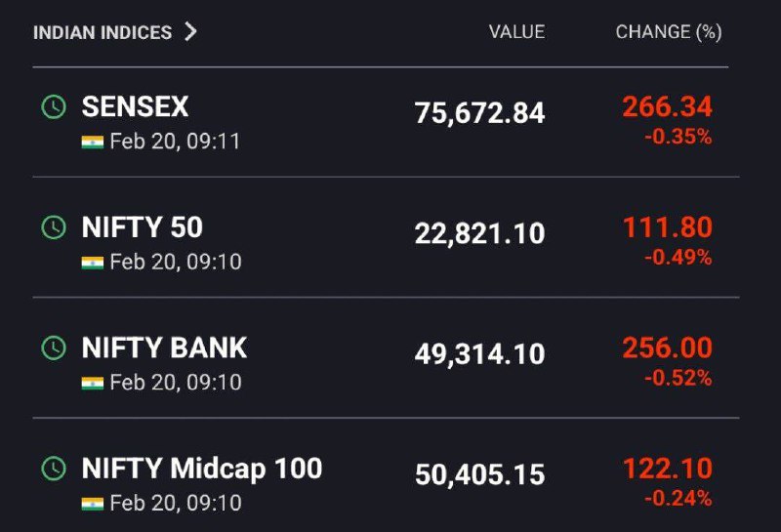The height and width of the screenshot is (532, 781).
Task: Click the India flag under NIFTY 50
Action: click(x=93, y=263)
